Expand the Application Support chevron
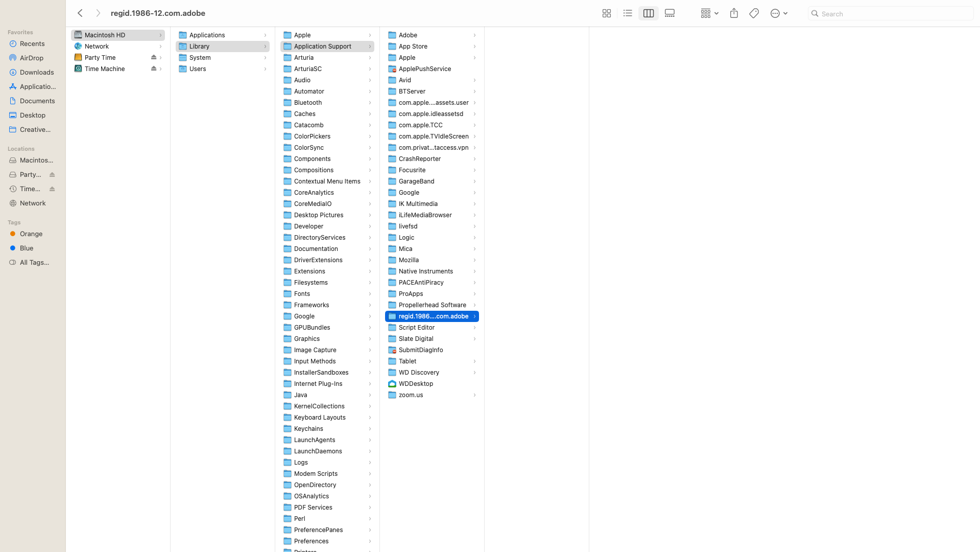This screenshot has height=552, width=980. (370, 47)
